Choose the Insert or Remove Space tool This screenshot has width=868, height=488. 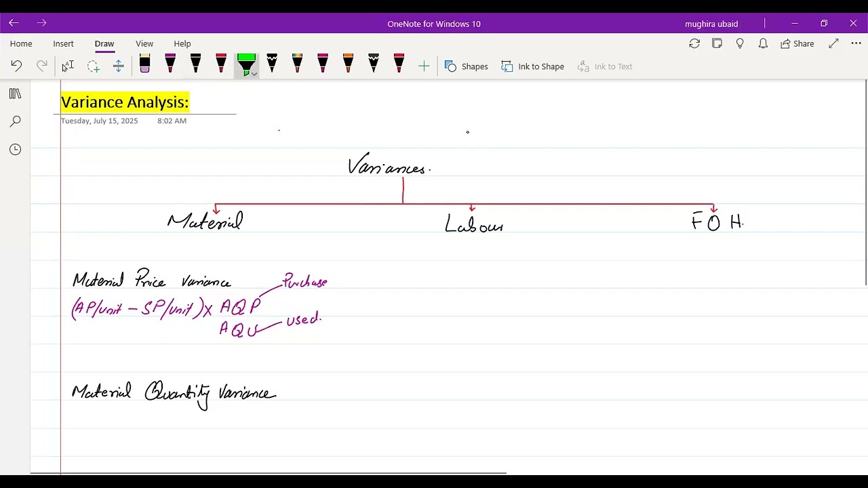118,66
